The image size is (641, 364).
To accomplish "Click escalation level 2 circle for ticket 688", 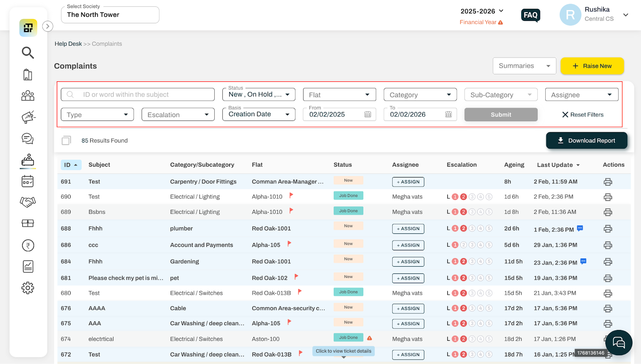I will click(x=464, y=228).
